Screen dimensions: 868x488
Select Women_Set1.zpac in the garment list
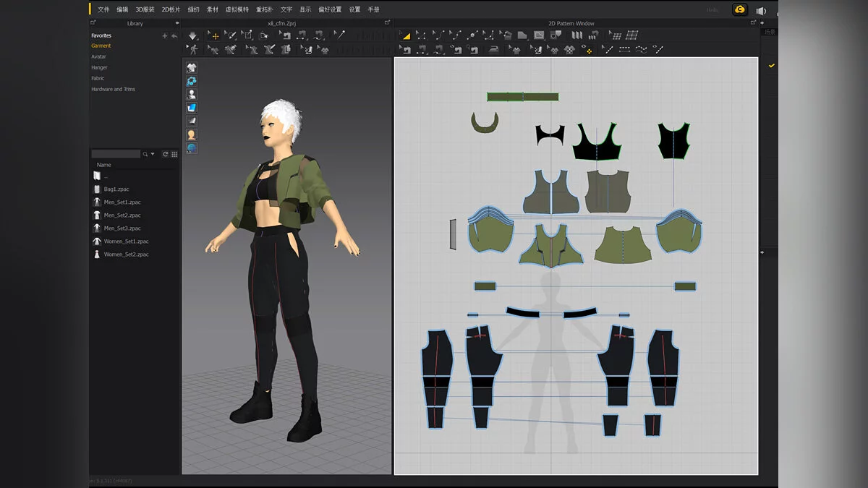[126, 241]
